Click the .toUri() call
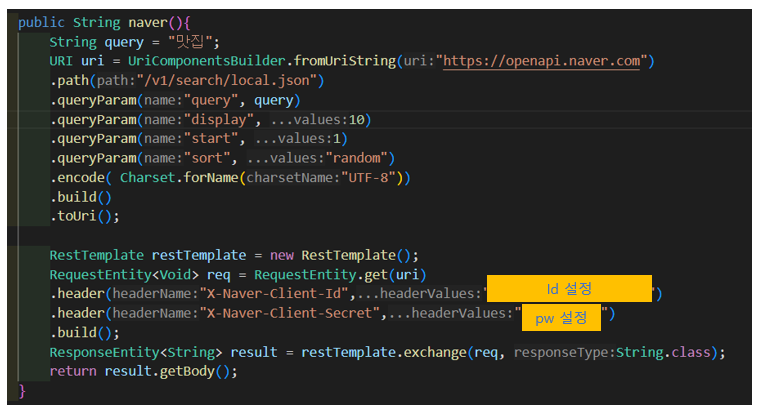 84,216
